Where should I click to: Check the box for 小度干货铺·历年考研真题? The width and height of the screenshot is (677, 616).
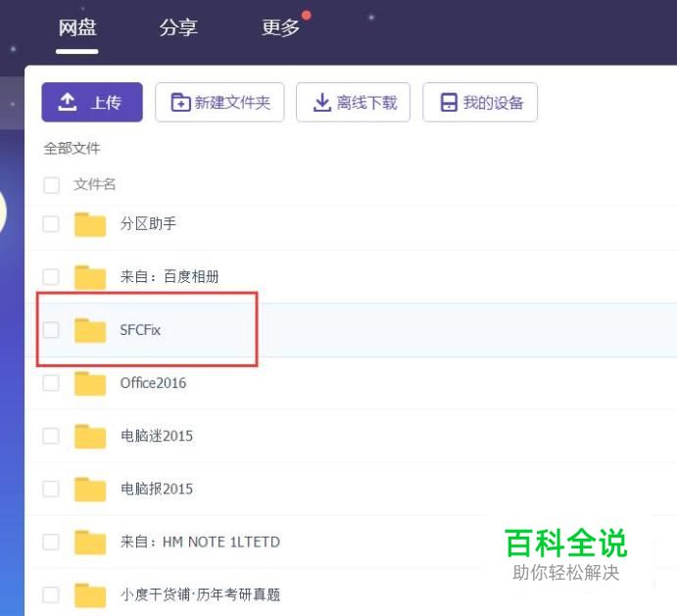click(x=51, y=594)
